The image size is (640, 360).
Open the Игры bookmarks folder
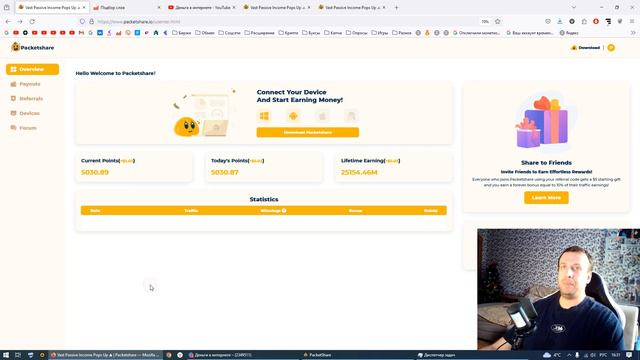click(380, 33)
